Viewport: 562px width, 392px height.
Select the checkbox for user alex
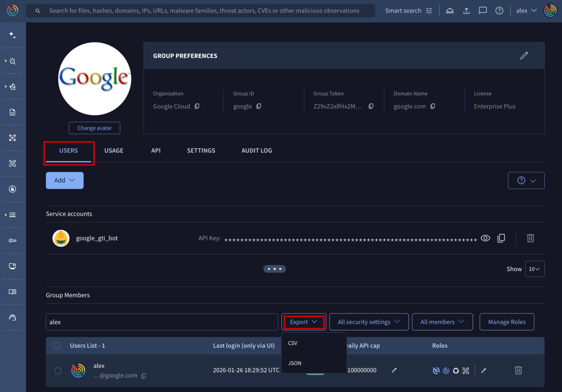tap(58, 371)
